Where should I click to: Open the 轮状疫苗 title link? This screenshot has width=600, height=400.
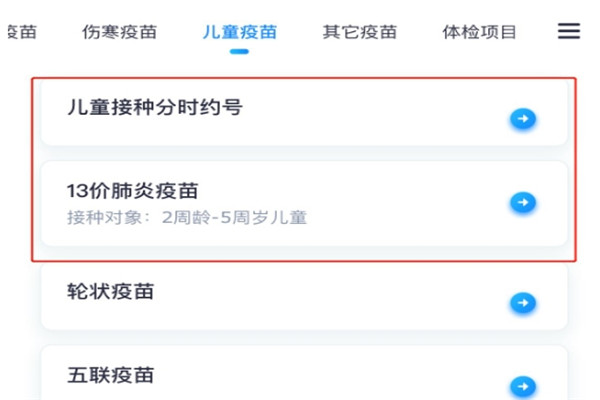111,291
